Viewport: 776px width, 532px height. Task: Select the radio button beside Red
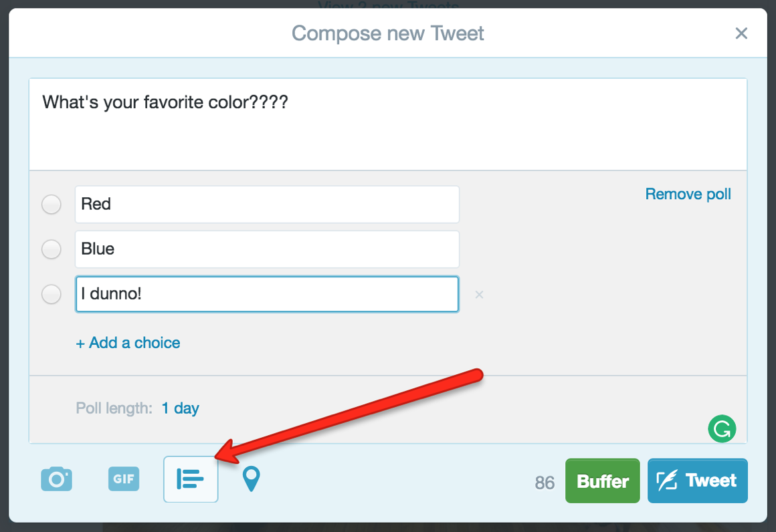[51, 205]
